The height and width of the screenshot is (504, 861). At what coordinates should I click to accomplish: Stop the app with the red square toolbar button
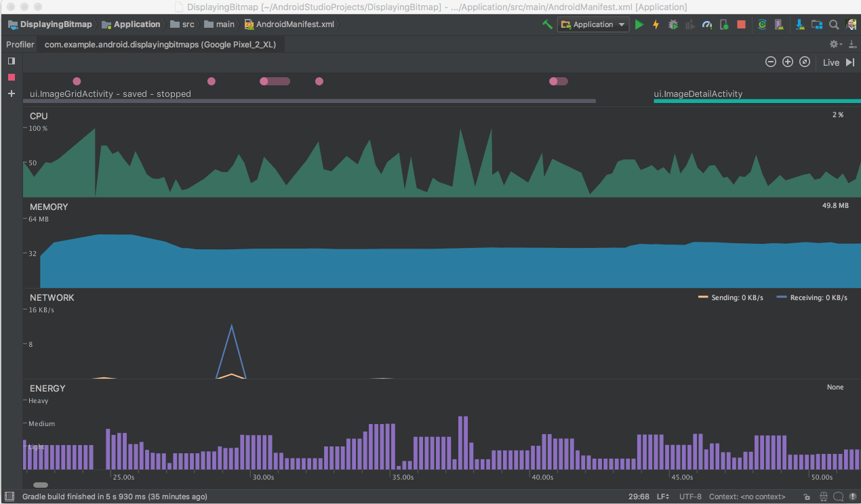741,24
